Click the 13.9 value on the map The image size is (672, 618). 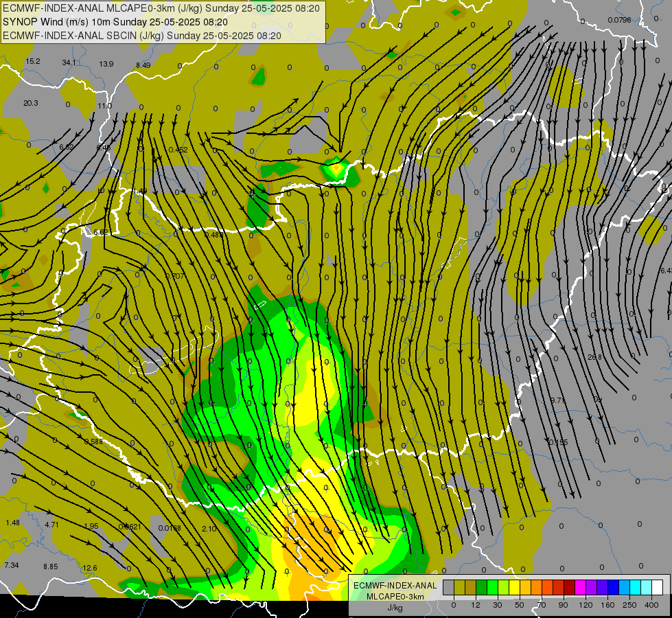click(106, 64)
